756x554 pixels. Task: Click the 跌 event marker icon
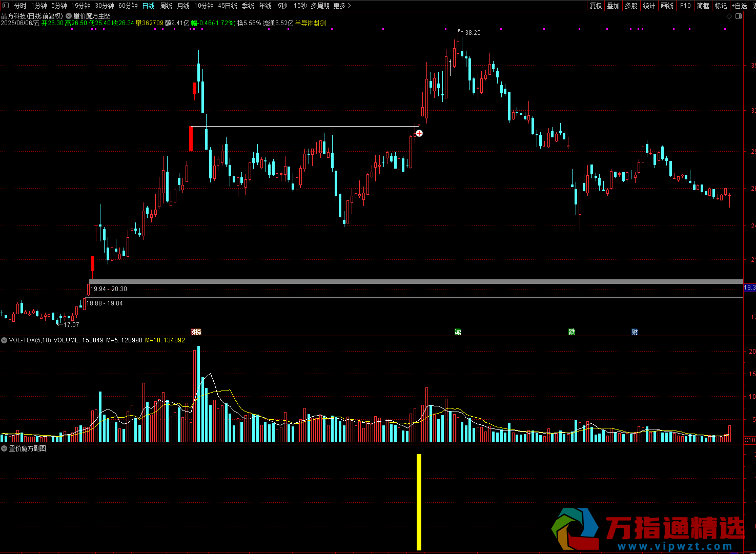pos(571,332)
